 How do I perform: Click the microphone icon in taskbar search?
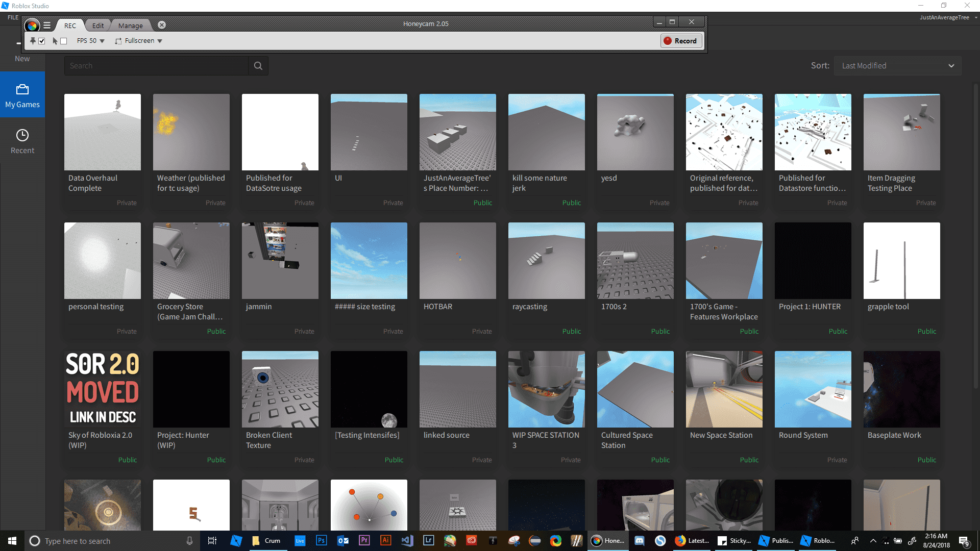tap(189, 541)
